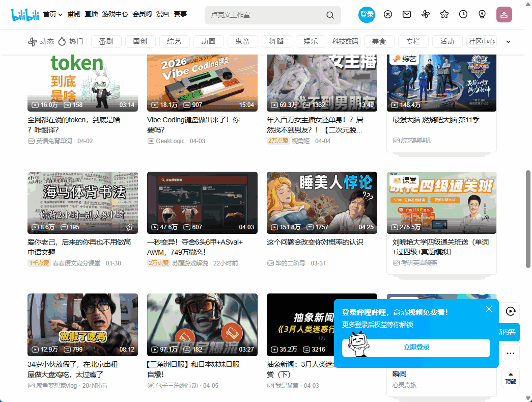Expand more categories with the chevron after 社区中心
Image resolution: width=532 pixels, height=402 pixels.
coord(508,42)
